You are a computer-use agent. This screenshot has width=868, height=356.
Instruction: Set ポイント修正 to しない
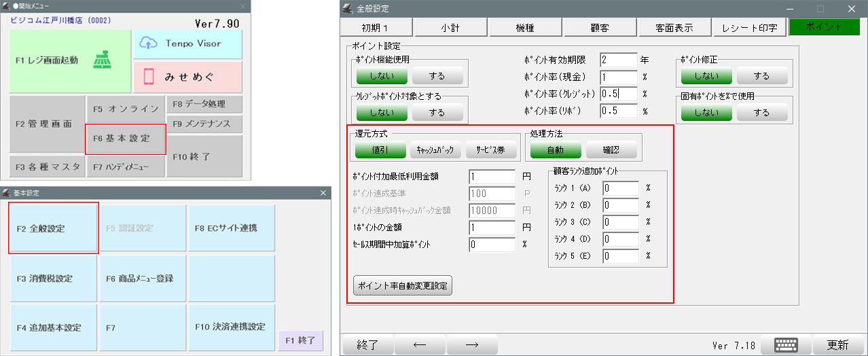point(706,75)
